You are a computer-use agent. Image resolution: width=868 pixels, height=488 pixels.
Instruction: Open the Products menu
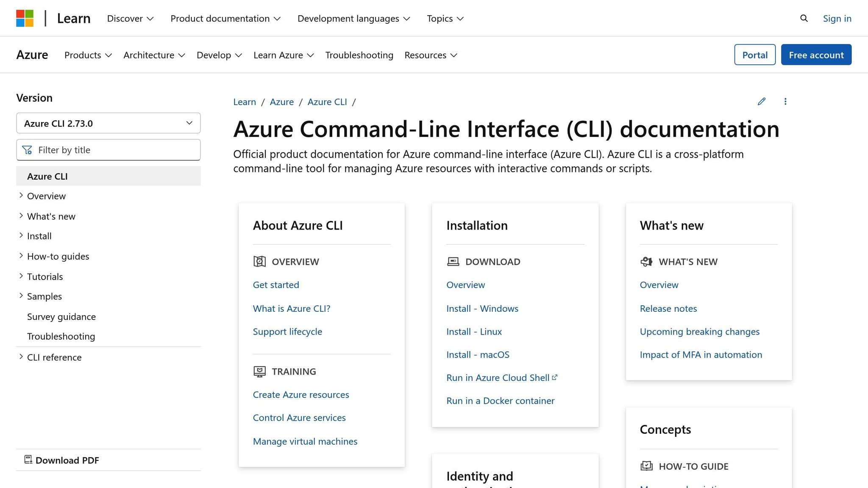[x=88, y=55]
